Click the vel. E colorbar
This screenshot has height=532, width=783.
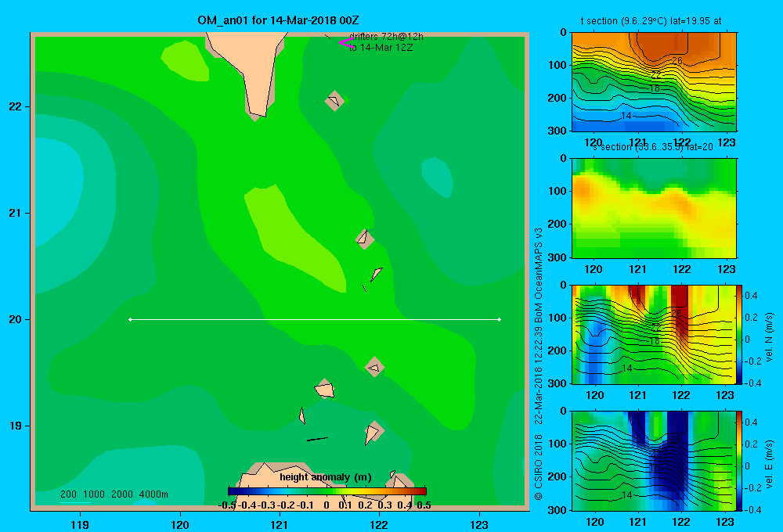[740, 461]
